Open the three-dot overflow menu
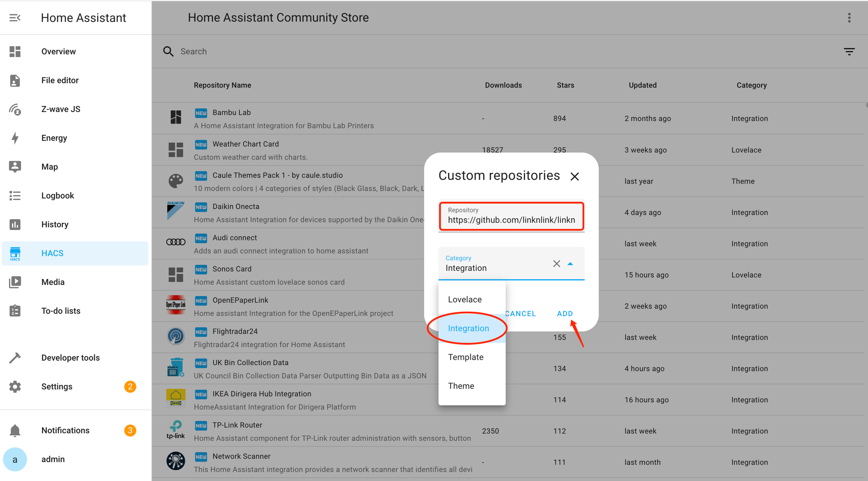This screenshot has height=481, width=868. click(849, 18)
